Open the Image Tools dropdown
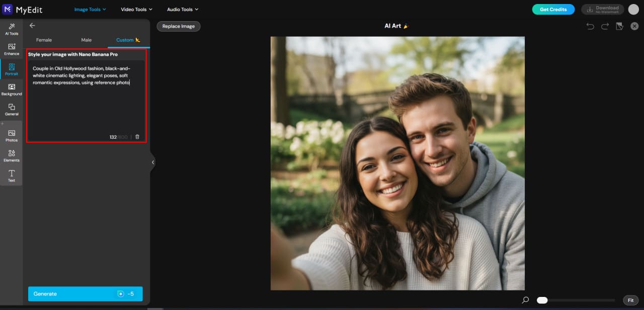 pyautogui.click(x=90, y=9)
